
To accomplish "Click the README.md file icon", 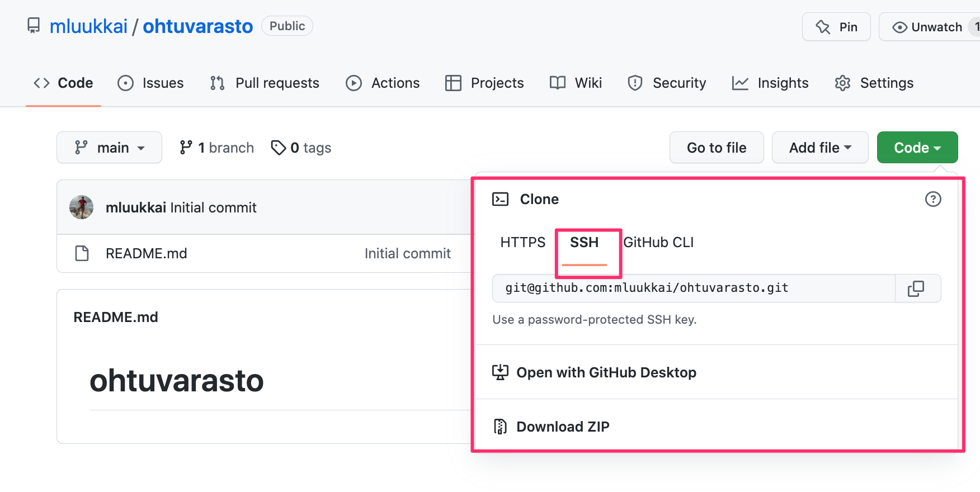I will click(82, 253).
